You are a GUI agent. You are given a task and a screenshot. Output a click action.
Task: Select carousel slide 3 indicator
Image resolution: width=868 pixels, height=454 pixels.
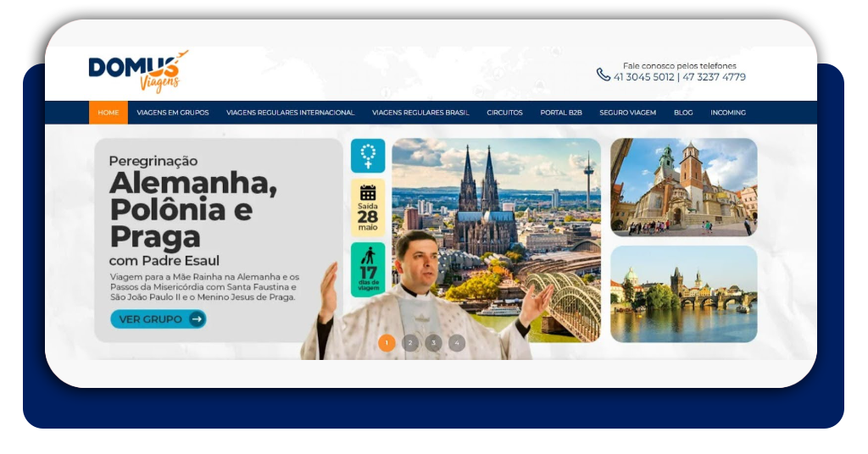[x=433, y=343]
